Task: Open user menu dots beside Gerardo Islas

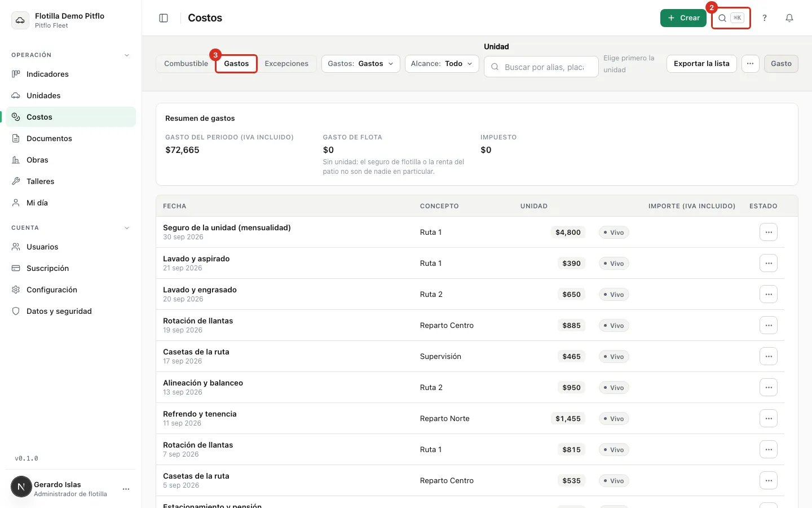Action: 126,489
